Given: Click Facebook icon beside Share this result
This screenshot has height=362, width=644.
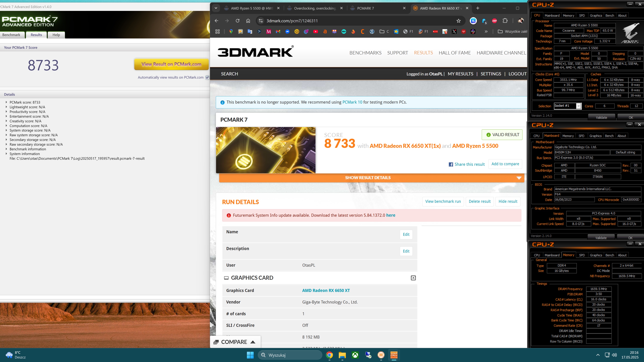Looking at the screenshot, I should 451,164.
